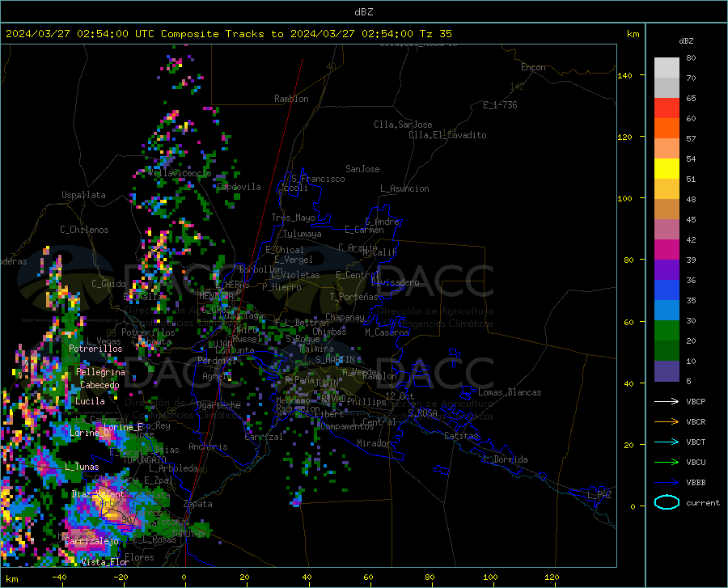Click the 10 dBZ dark green swatch
The image size is (728, 588).
(667, 351)
